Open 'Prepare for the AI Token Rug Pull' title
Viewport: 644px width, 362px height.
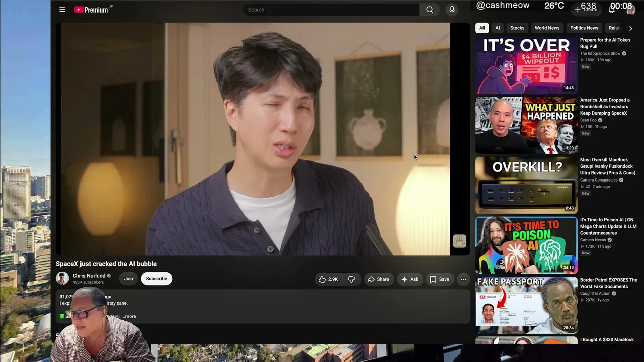point(605,43)
